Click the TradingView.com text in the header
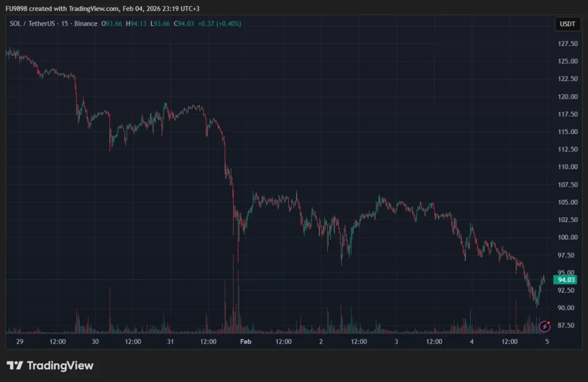 pyautogui.click(x=94, y=9)
